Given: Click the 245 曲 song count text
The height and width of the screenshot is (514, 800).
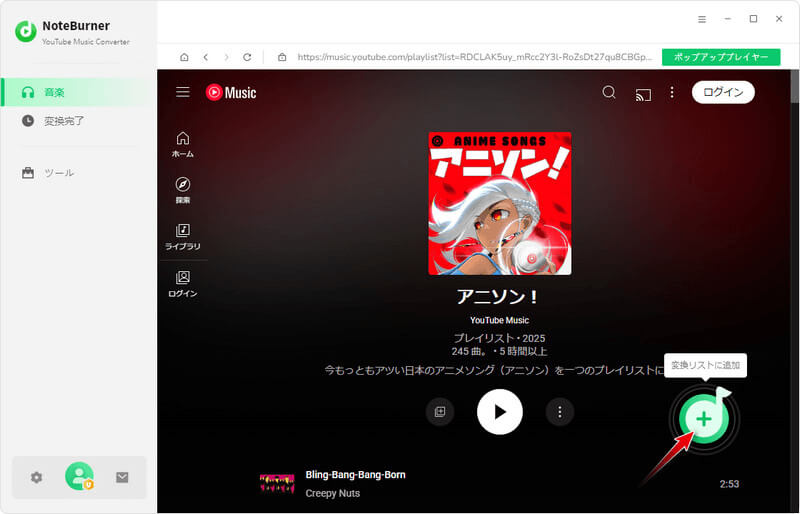Looking at the screenshot, I should (469, 351).
